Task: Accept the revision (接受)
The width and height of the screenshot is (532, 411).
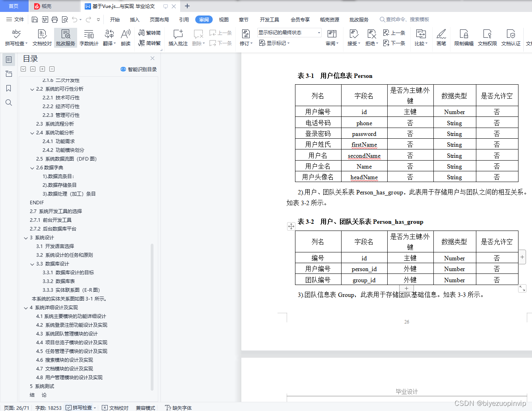Action: tap(353, 38)
